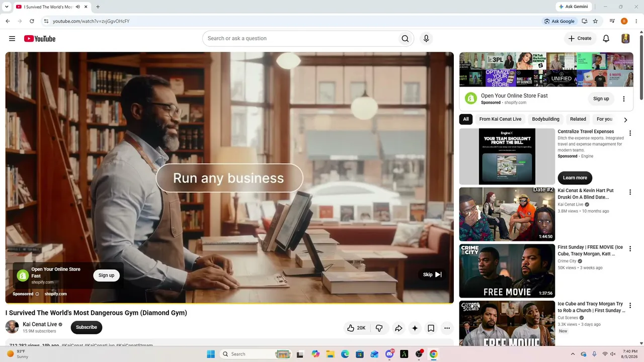Open Chrome profile avatar

pyautogui.click(x=624, y=21)
